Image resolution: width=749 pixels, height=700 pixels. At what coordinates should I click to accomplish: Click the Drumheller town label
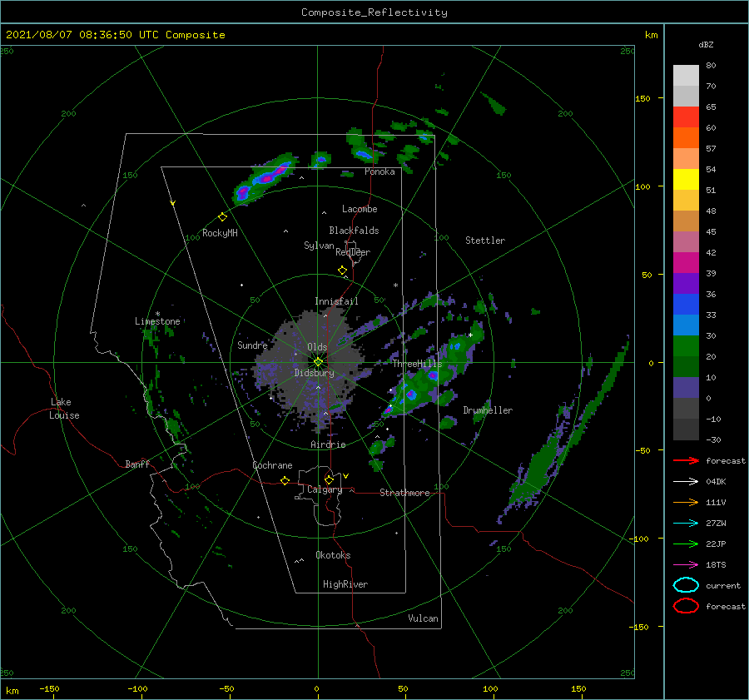[488, 410]
